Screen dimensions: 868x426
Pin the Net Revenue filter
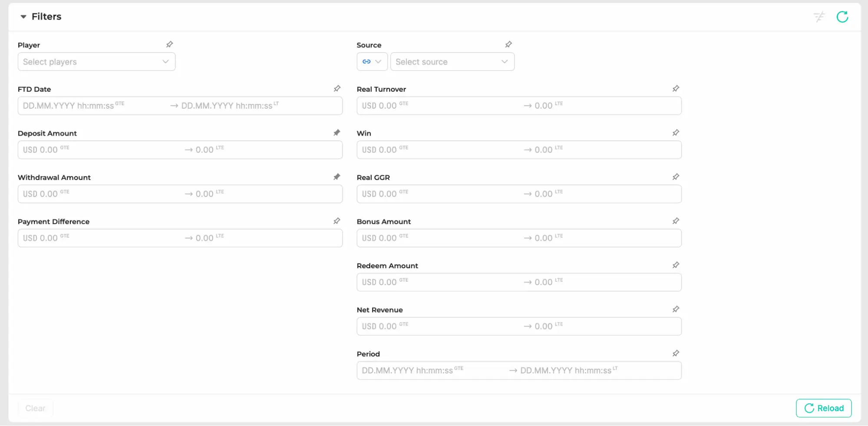click(676, 310)
